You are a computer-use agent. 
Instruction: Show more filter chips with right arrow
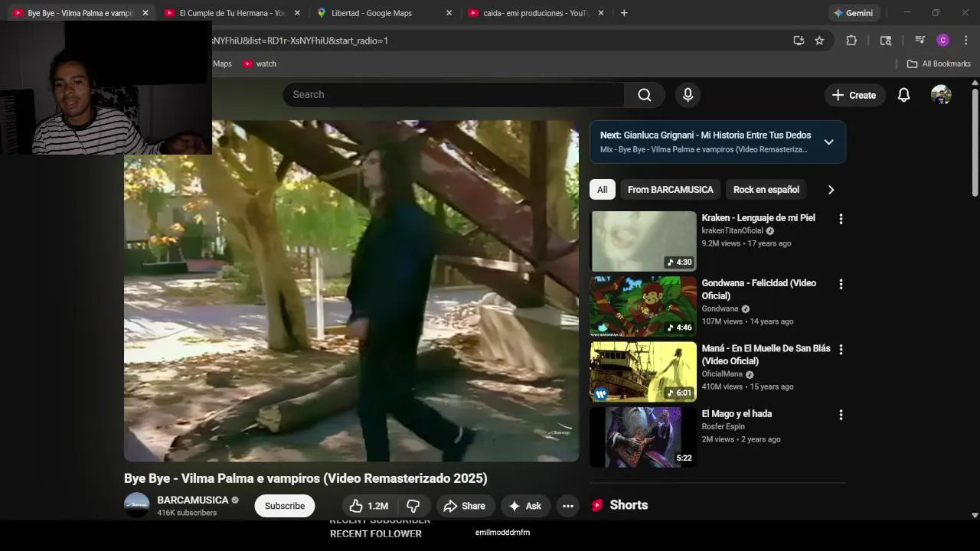(831, 190)
